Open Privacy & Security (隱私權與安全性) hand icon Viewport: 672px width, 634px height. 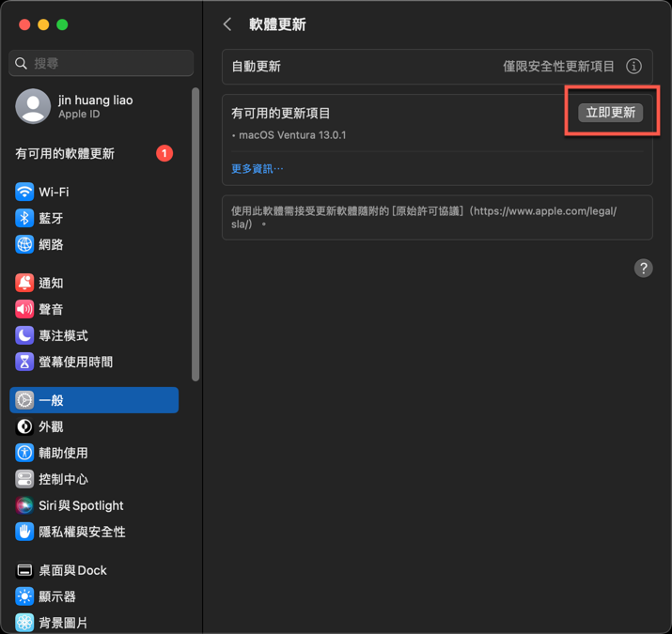tap(24, 532)
